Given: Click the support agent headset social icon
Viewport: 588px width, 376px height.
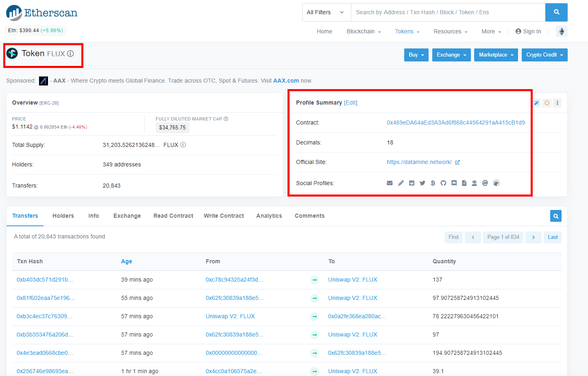Looking at the screenshot, I should coord(474,183).
